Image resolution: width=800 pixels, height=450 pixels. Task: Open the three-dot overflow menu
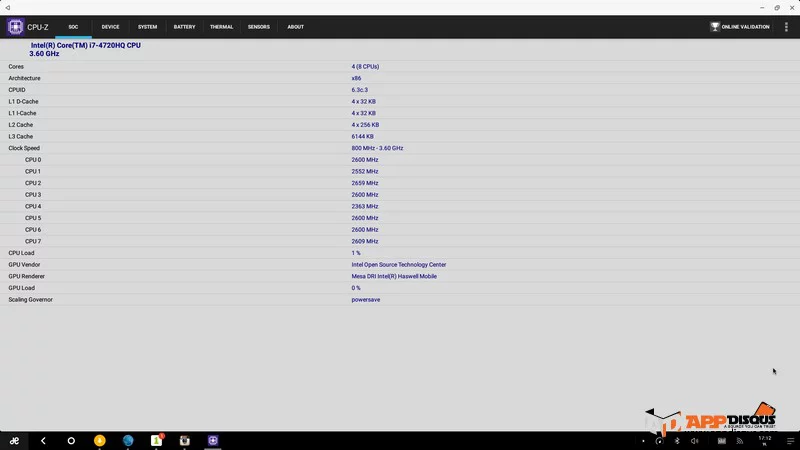tap(786, 27)
